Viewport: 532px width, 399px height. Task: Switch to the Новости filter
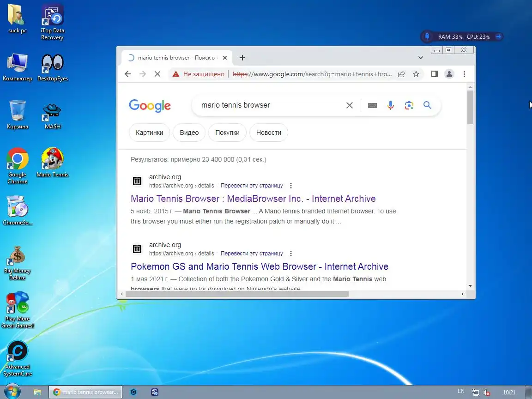pos(268,133)
